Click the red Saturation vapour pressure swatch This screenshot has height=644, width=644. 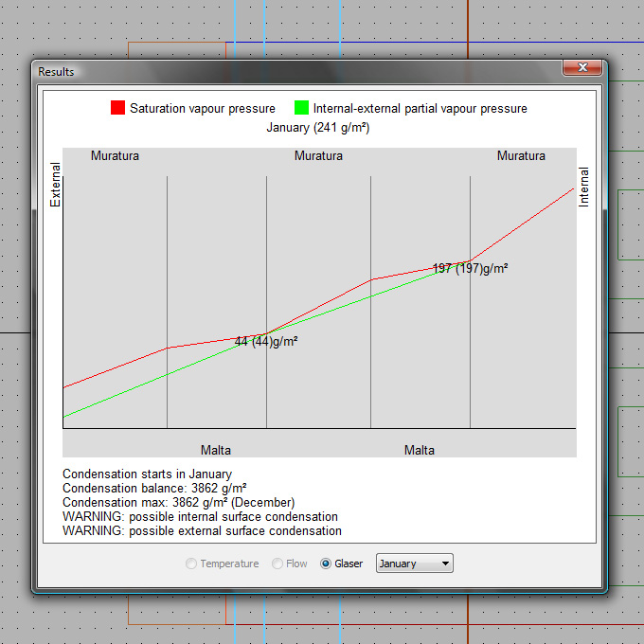click(x=117, y=108)
